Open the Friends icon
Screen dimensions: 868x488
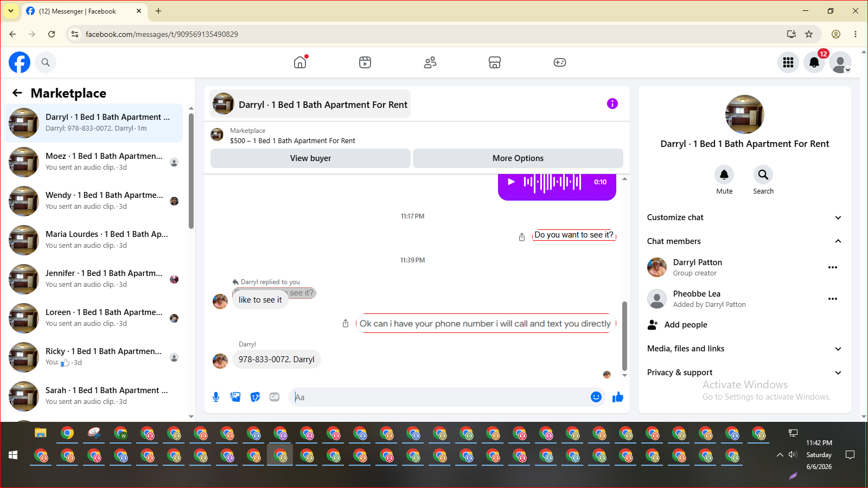click(x=430, y=62)
